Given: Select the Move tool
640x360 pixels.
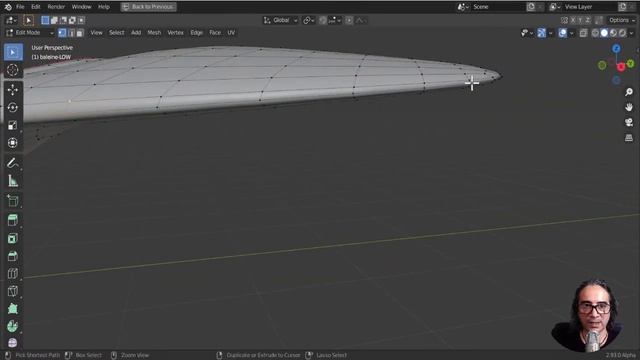Looking at the screenshot, I should point(13,89).
